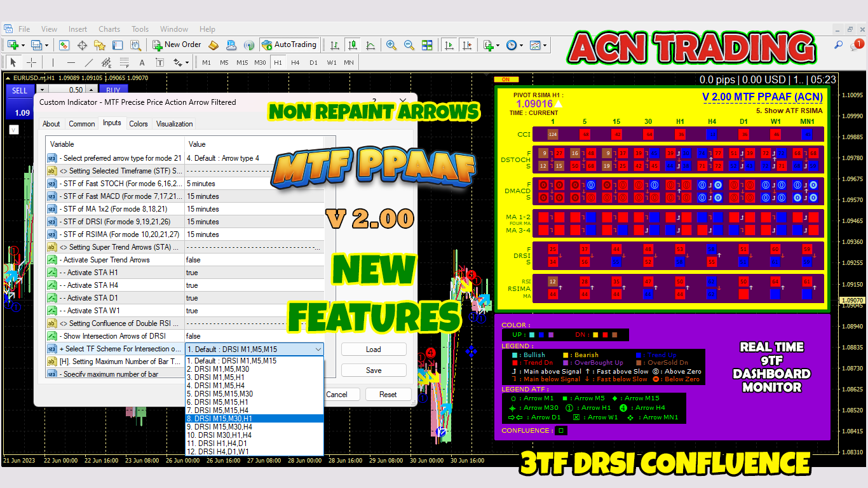Choose option 8. DRSI M15,M30,H1
Screen dimensions: 868x488
(254, 419)
